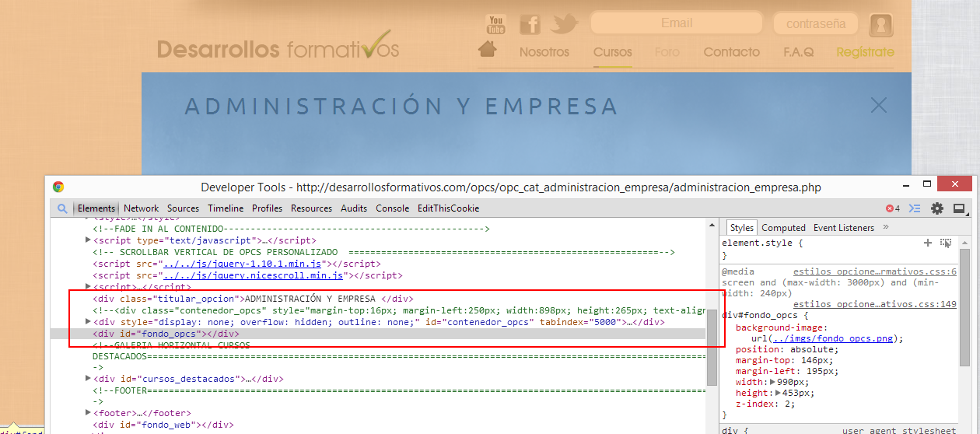This screenshot has width=980, height=434.
Task: Click the contraseña password field
Action: click(x=815, y=23)
